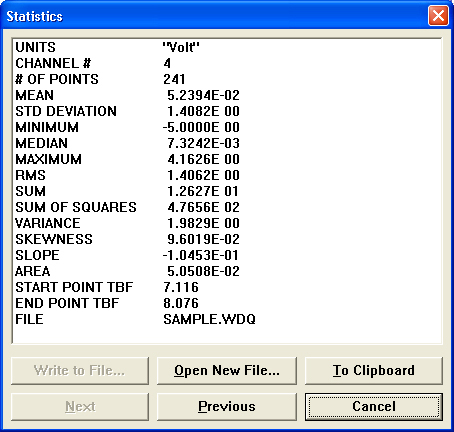
Task: Go to Previous statistics
Action: point(227,407)
